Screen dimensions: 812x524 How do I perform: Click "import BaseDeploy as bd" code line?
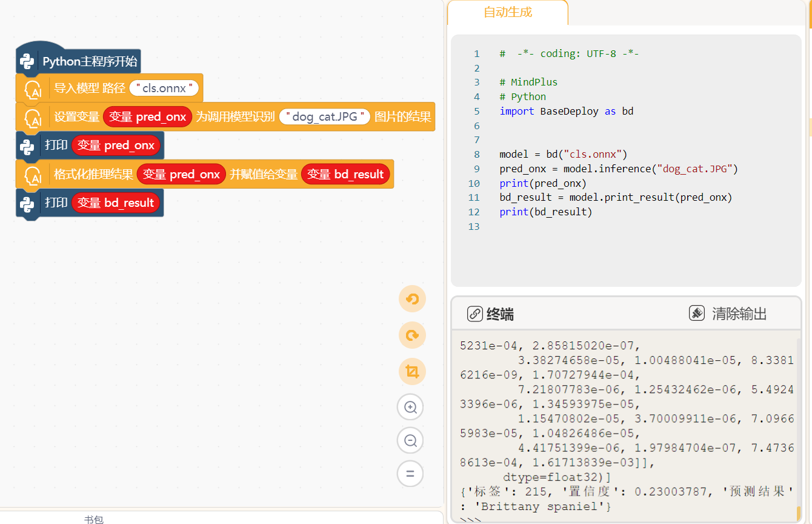[567, 111]
